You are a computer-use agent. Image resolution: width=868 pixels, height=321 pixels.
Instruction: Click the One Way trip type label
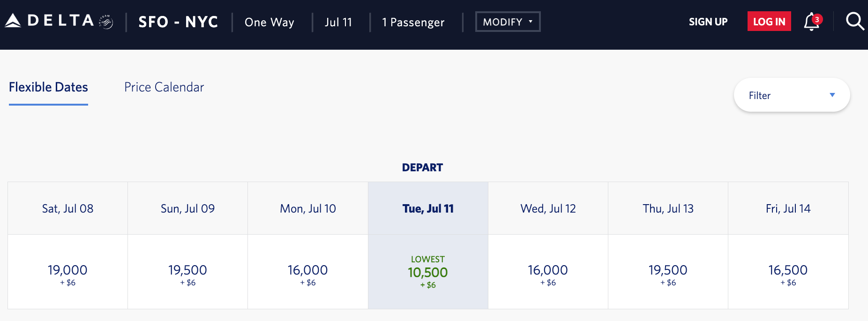(x=269, y=22)
